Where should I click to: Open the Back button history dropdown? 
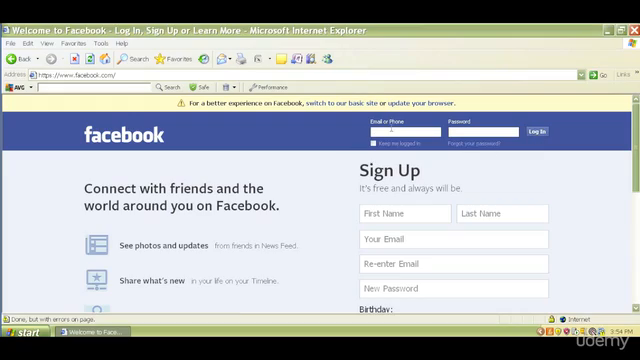click(38, 59)
